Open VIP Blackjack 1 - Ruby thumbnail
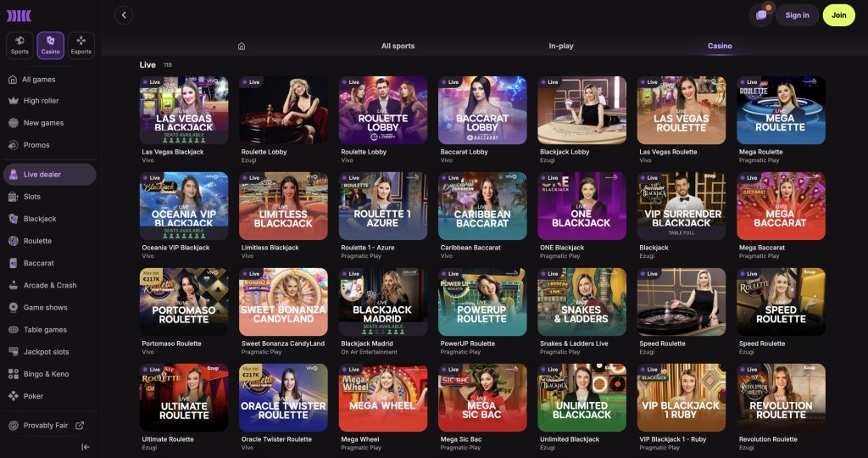Viewport: 868px width, 458px height. 682,398
